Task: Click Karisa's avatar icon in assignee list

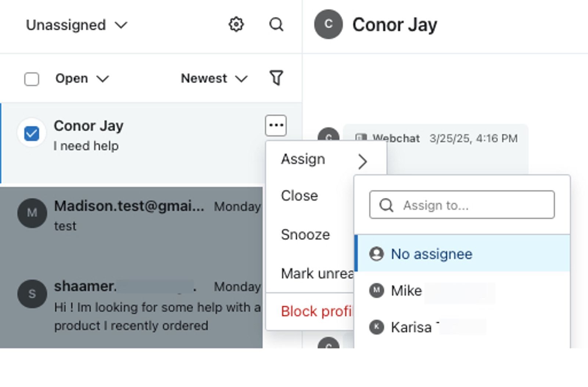Action: [376, 327]
